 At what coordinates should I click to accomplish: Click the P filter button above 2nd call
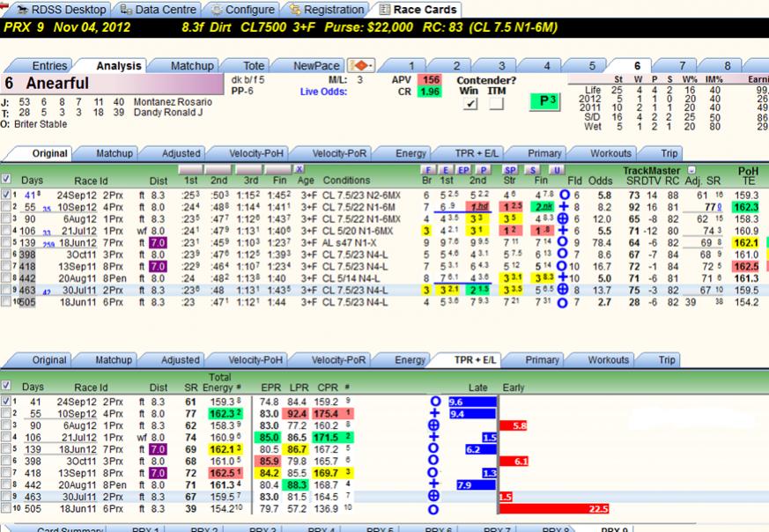(x=484, y=170)
